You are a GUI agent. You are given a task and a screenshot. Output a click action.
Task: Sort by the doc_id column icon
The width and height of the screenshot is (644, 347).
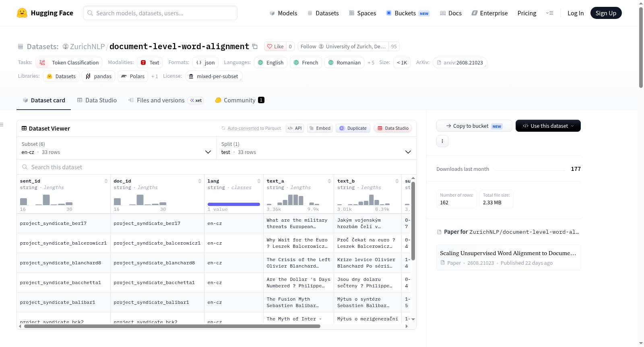200,181
